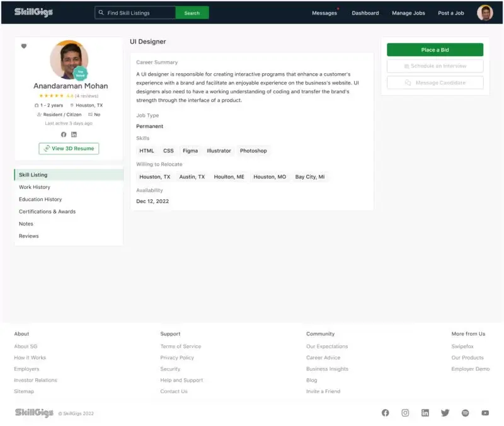The height and width of the screenshot is (426, 504).
Task: Click the footer Facebook icon
Action: 386,413
